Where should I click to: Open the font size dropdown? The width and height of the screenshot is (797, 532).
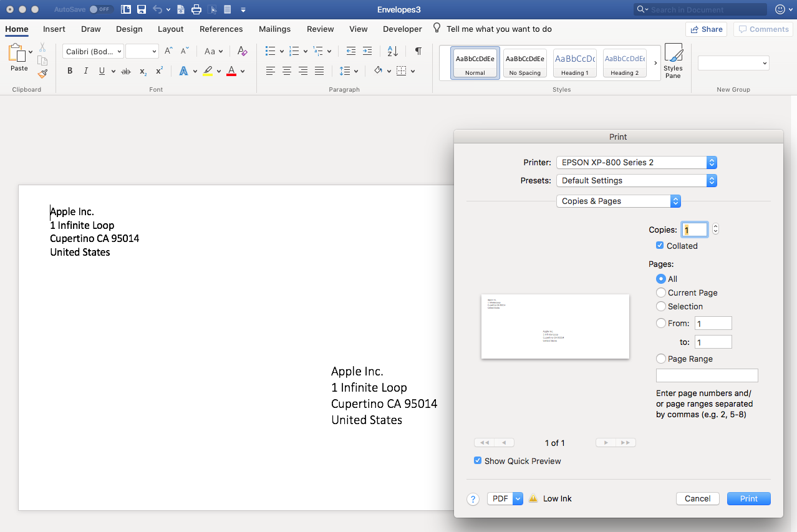pyautogui.click(x=142, y=51)
